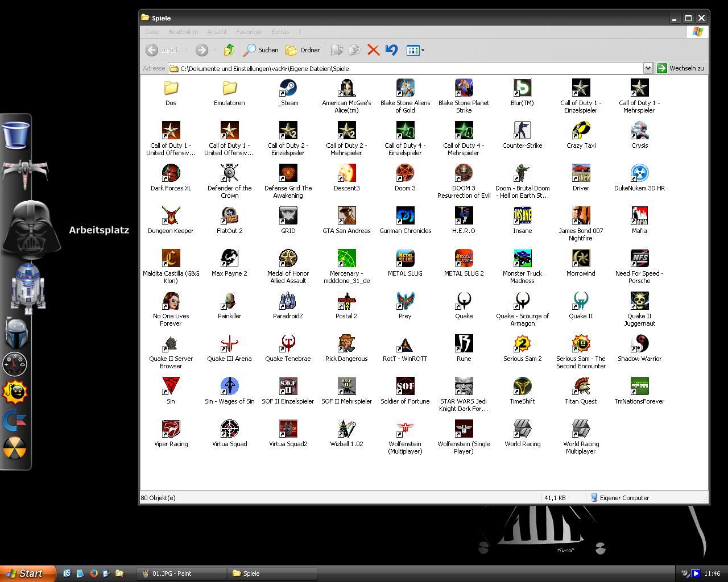This screenshot has width=728, height=582.
Task: Select the Virtua Squad crosshair icon
Action: pos(229,429)
